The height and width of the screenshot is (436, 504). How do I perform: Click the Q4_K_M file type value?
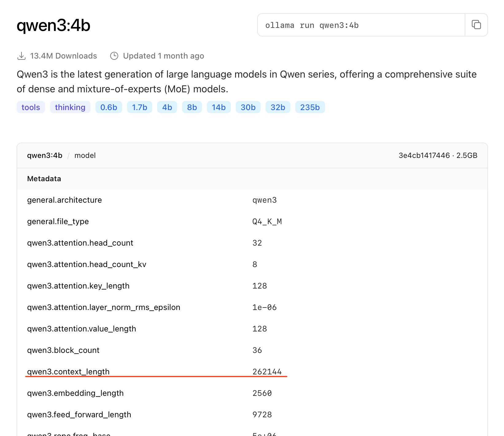[267, 221]
